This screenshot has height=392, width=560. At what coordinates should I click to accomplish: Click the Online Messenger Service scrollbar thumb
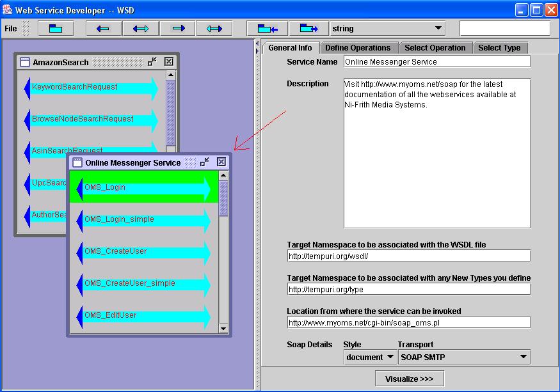(223, 198)
